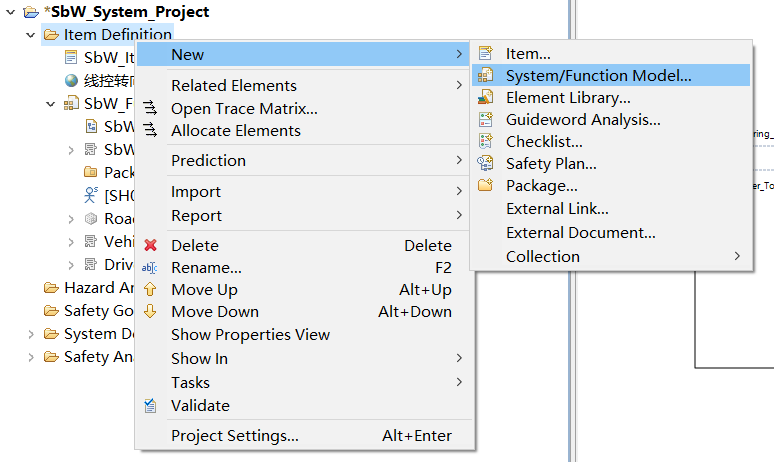Click the Checklist icon in New submenu
This screenshot has width=774, height=462.
485,141
